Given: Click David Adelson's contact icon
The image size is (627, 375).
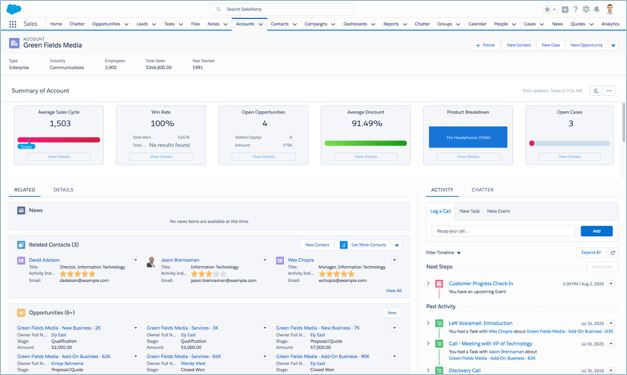Looking at the screenshot, I should [21, 261].
